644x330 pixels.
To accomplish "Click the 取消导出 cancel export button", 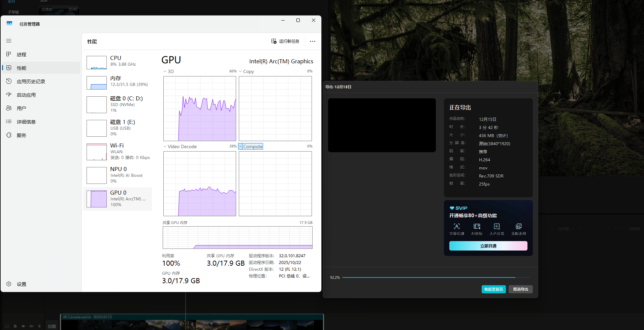I will click(x=520, y=289).
